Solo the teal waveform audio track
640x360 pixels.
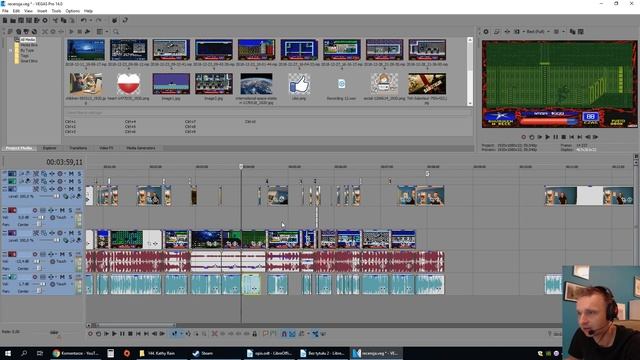[x=70, y=277]
